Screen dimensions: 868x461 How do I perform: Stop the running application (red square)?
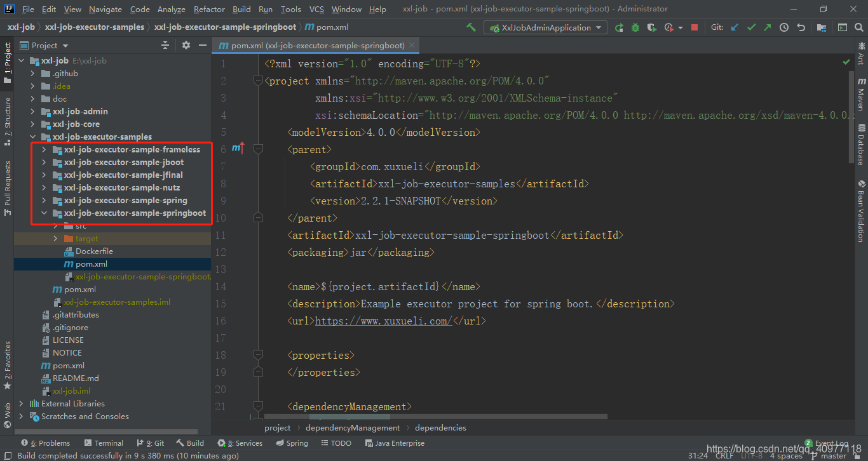695,27
